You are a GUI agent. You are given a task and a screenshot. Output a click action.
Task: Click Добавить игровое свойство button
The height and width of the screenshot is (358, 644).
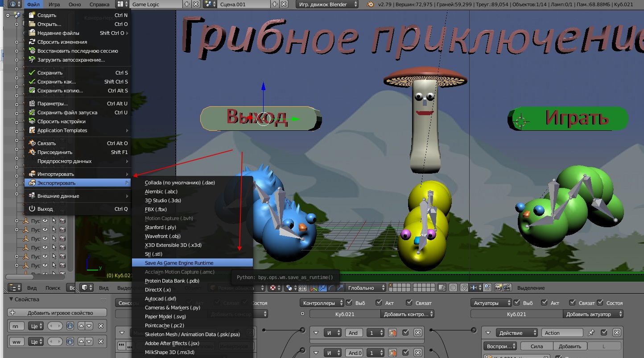pos(57,313)
